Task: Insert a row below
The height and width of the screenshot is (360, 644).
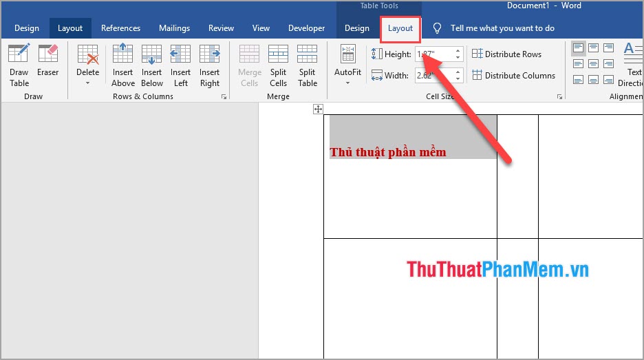Action: pyautogui.click(x=152, y=65)
